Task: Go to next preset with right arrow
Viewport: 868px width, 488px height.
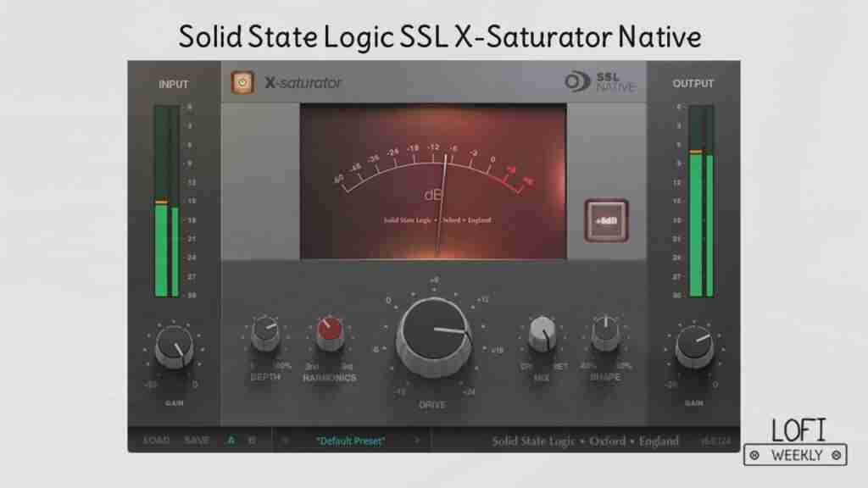Action: pyautogui.click(x=416, y=441)
